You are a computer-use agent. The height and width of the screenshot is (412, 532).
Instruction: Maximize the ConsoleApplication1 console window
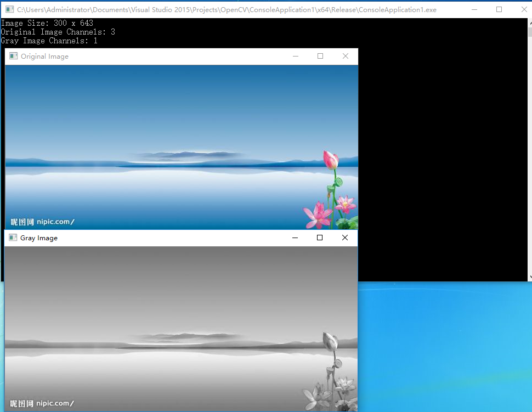tap(499, 9)
